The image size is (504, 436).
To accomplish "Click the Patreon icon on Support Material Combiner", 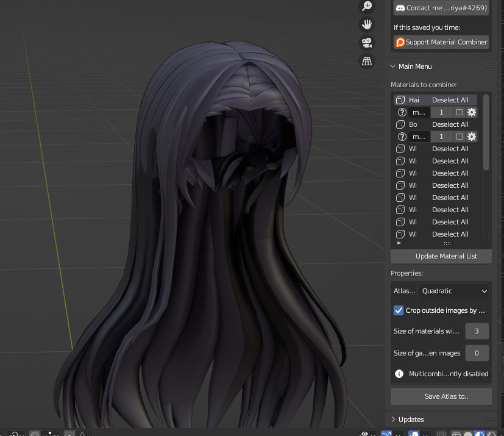I will pos(400,42).
